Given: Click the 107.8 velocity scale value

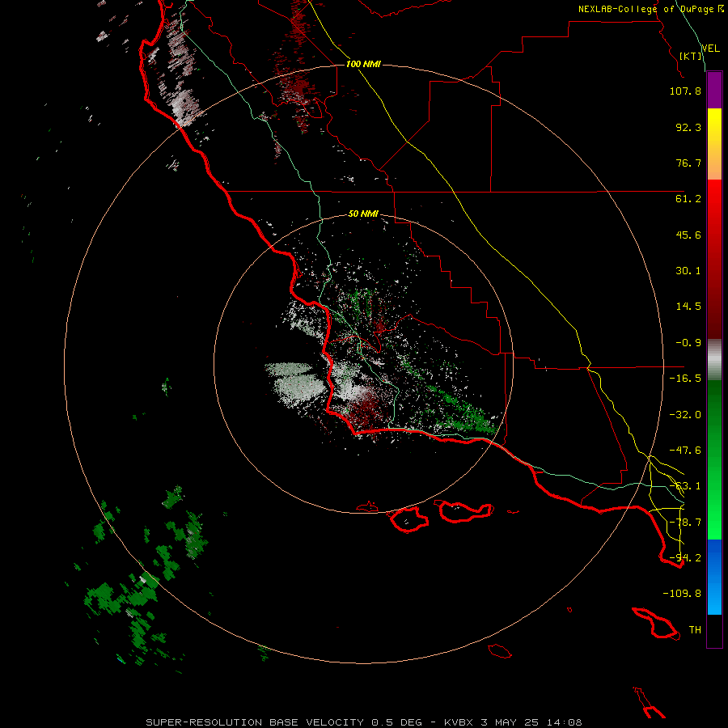Looking at the screenshot, I should coord(685,91).
